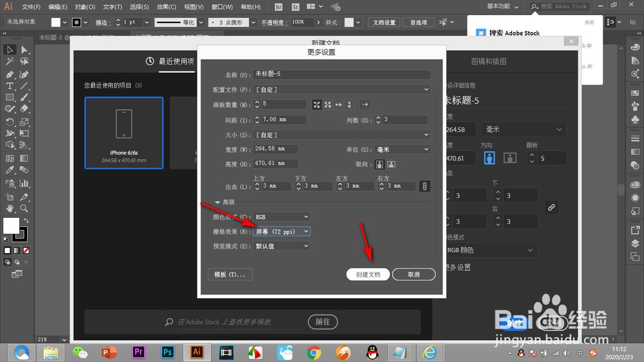Collapse the 高级 advanced section
The height and width of the screenshot is (362, 644).
point(217,202)
